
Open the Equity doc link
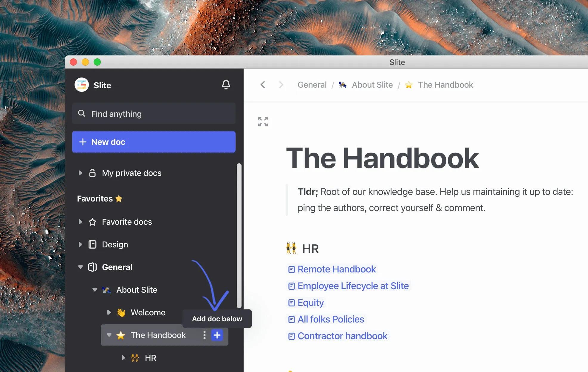point(310,303)
